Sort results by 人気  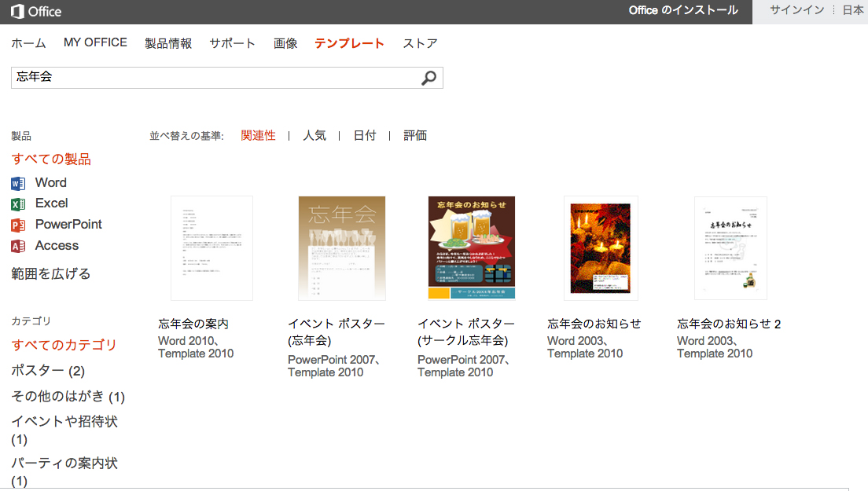tap(314, 135)
